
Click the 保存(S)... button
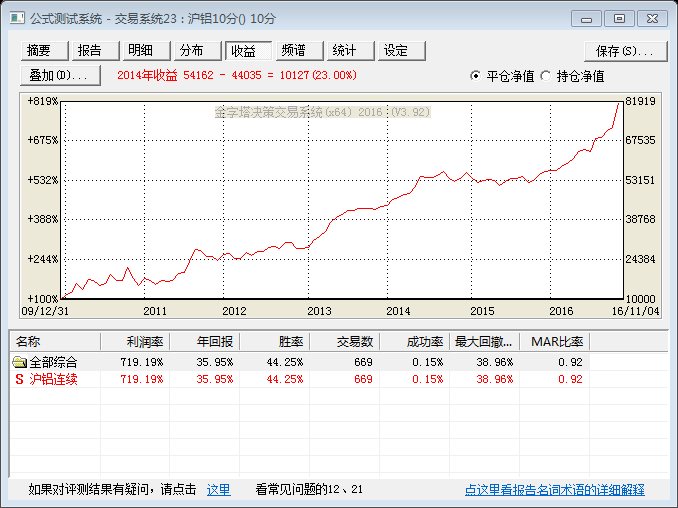626,51
